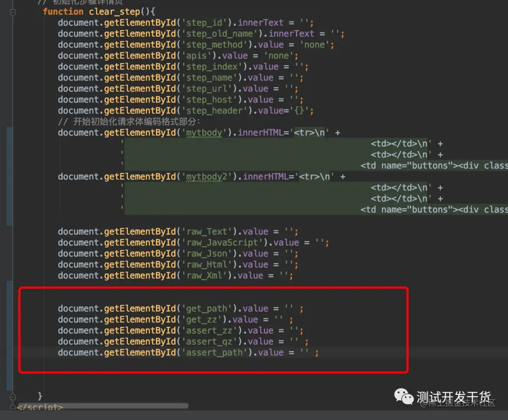Click the 'step_method' value line
Screen dimensions: 508x420
point(196,45)
